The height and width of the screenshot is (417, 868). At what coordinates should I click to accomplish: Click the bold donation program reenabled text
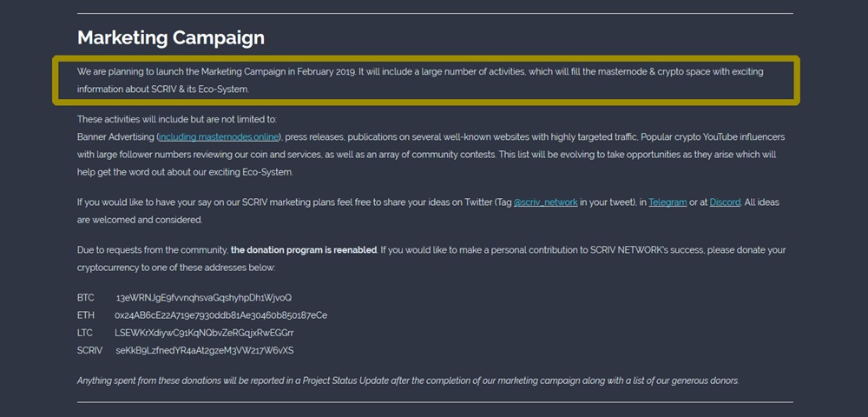(x=304, y=250)
